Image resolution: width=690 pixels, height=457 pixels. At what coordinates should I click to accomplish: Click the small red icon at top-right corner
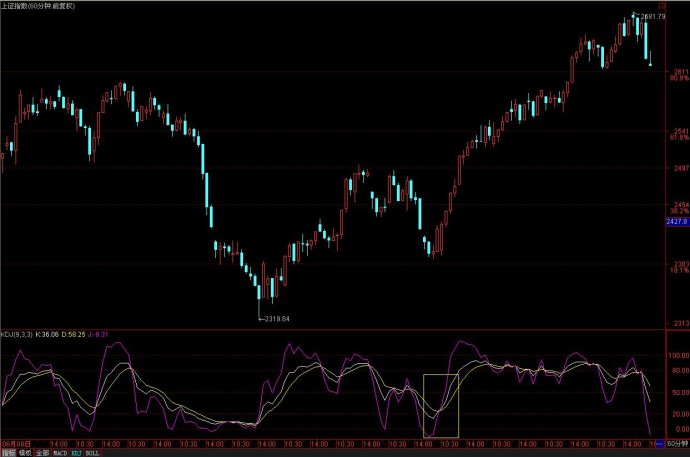tap(661, 6)
